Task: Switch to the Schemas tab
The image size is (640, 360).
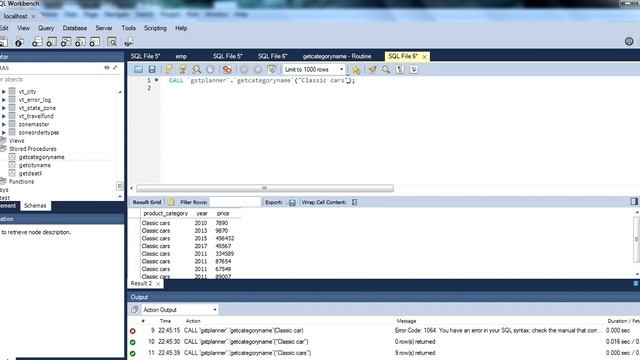Action: pos(35,206)
